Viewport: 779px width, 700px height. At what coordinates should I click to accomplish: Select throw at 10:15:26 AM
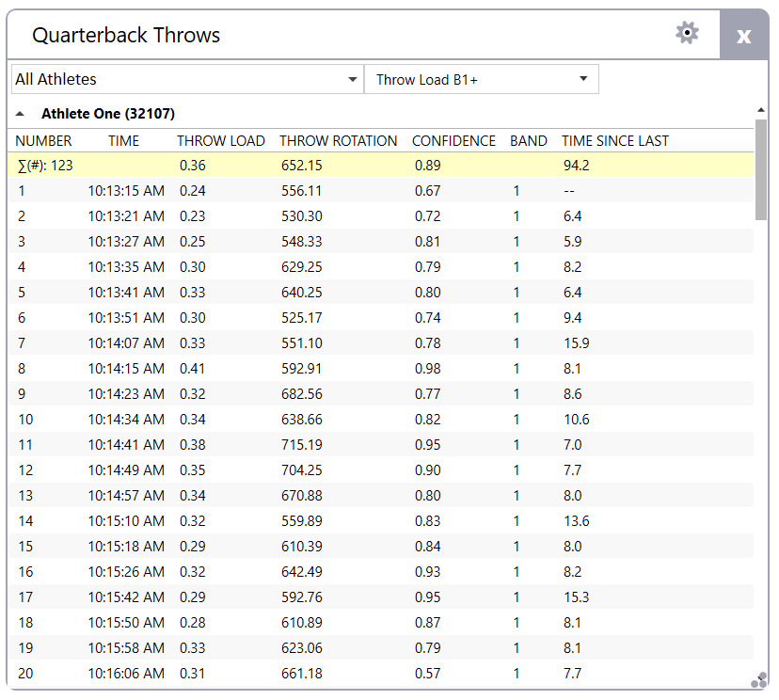pos(380,571)
